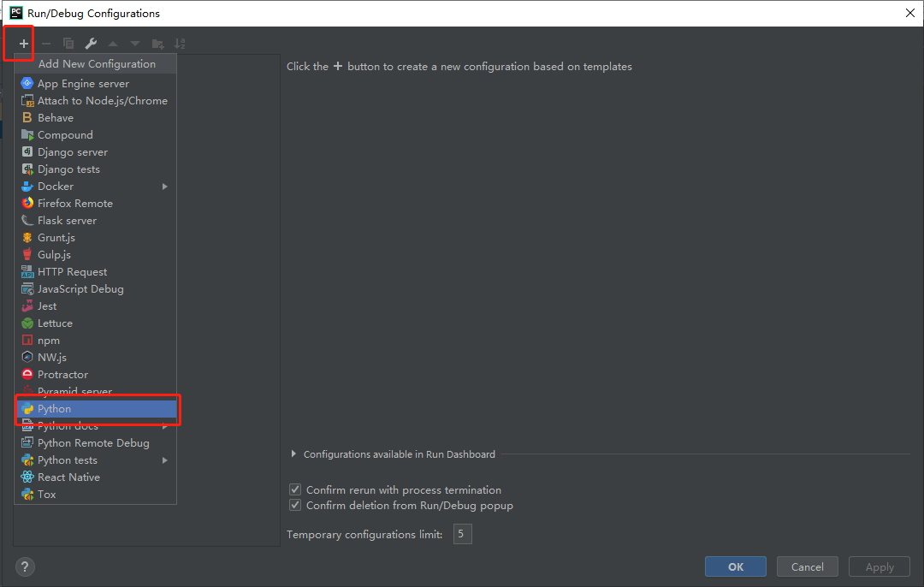Choose Flask server configuration

[x=96, y=221]
